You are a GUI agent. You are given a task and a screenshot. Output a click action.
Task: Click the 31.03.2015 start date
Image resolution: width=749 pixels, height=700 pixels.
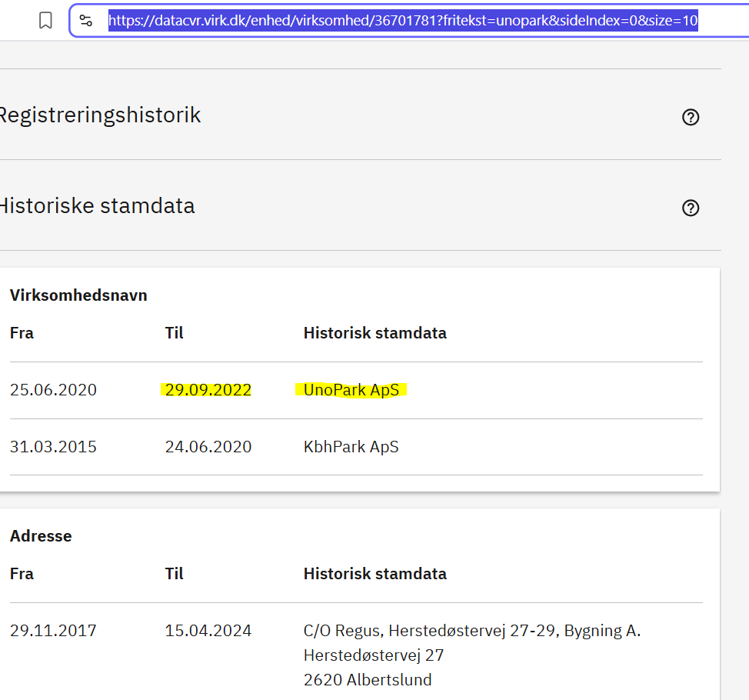(x=53, y=447)
